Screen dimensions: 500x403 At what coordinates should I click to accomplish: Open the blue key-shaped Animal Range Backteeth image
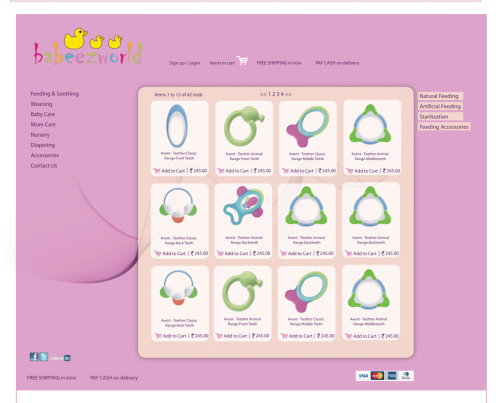[244, 205]
